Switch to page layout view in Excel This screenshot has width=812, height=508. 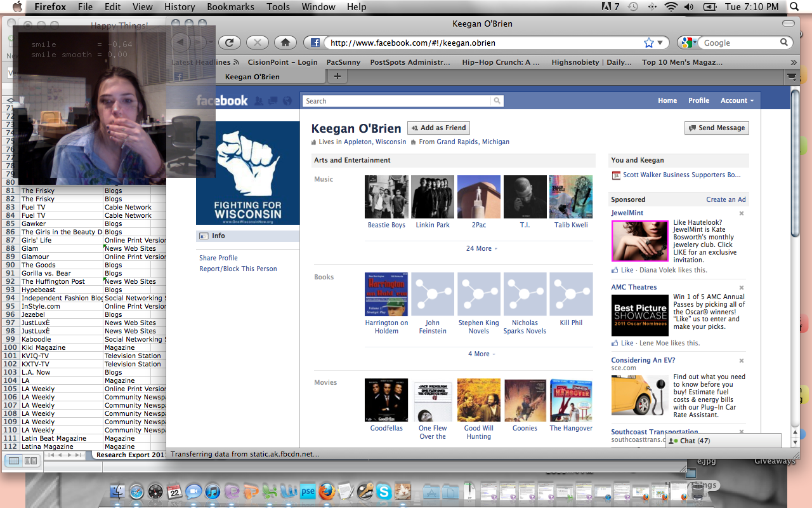click(30, 460)
